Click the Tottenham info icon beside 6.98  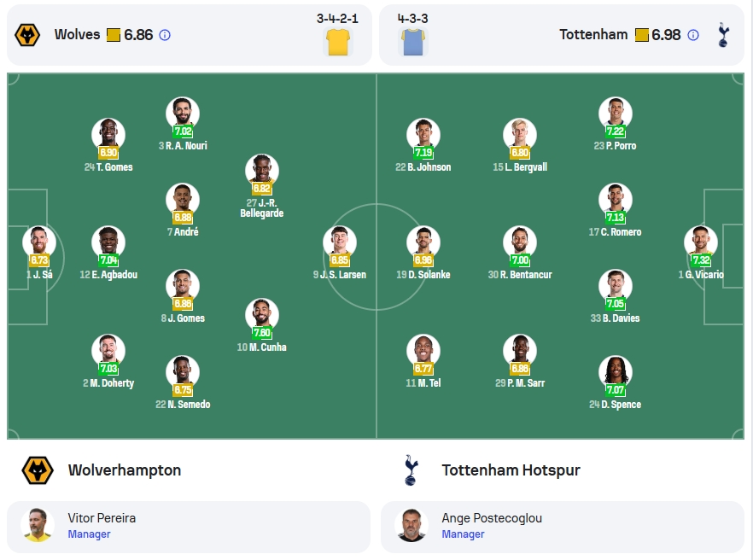tap(693, 35)
